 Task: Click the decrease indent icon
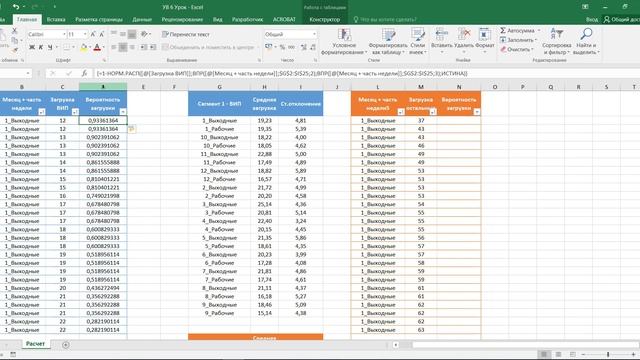pyautogui.click(x=144, y=47)
